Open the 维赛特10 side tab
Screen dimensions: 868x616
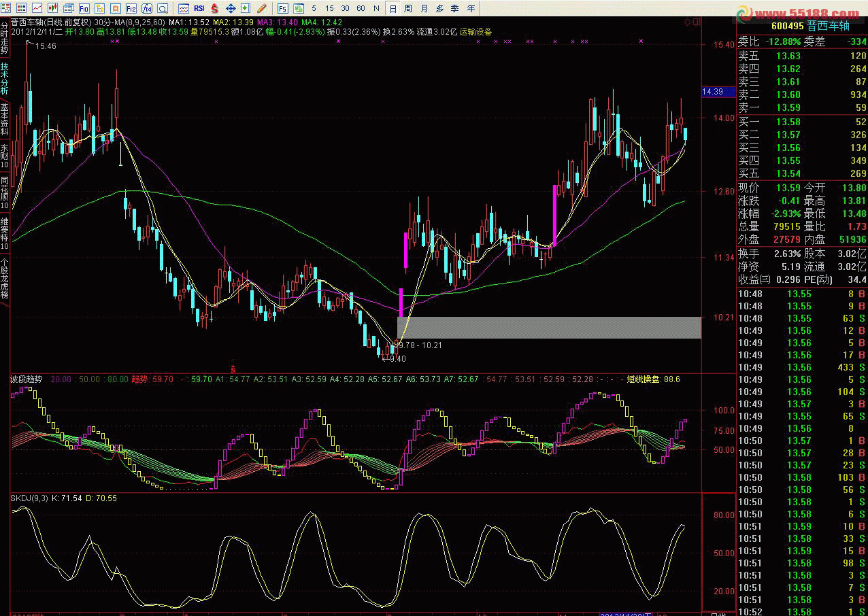[x=4, y=233]
